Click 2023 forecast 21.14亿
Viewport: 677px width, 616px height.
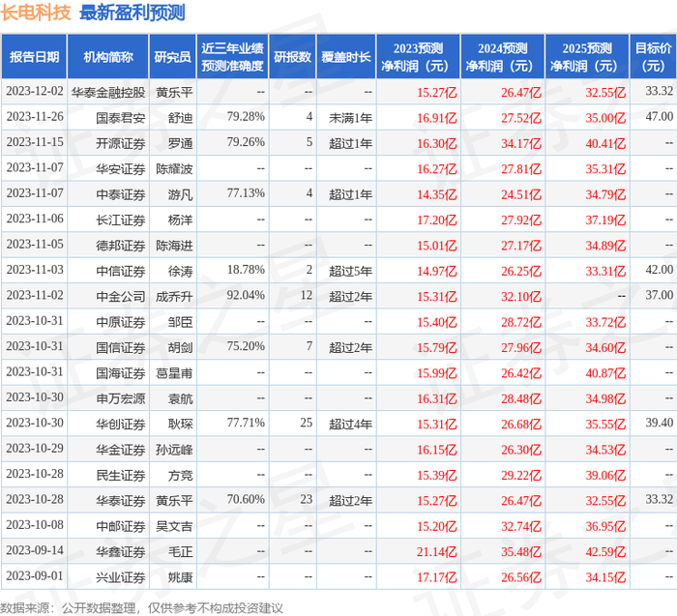point(436,551)
